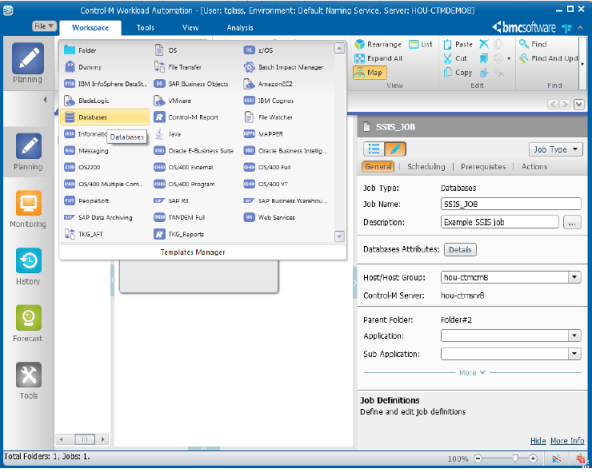Switch job pane to list view mode
The width and height of the screenshot is (592, 472).
tap(374, 149)
